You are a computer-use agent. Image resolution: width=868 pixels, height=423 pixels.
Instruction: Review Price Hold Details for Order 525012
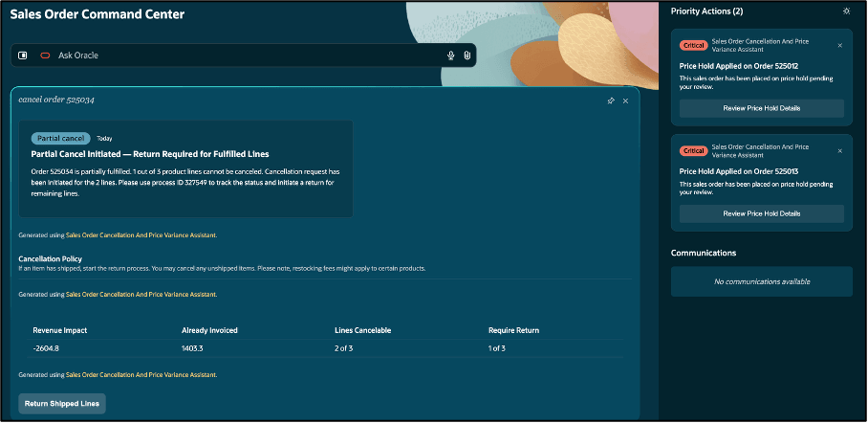762,108
